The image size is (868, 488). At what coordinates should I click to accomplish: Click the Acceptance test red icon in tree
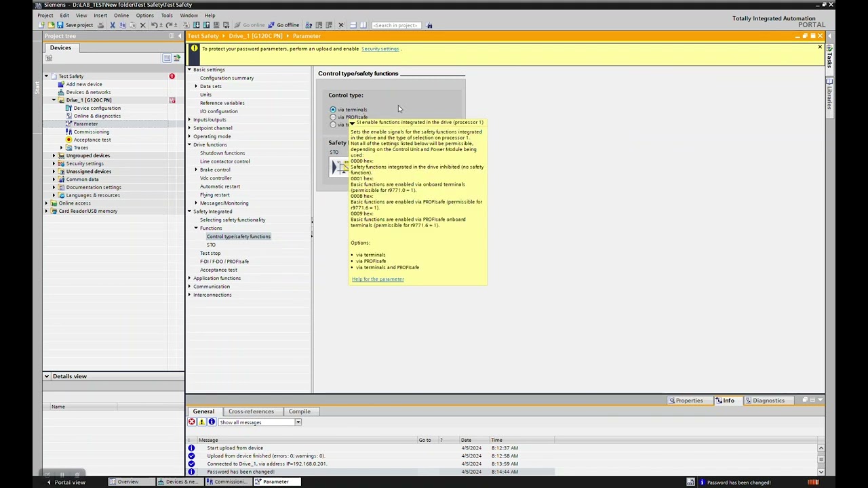pos(68,140)
